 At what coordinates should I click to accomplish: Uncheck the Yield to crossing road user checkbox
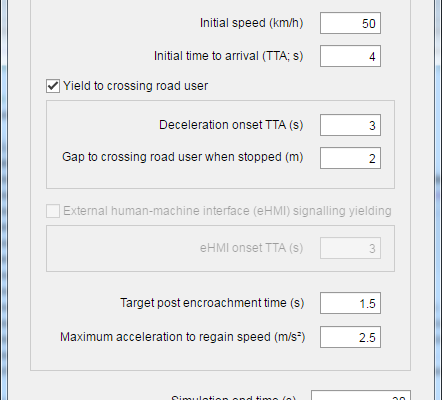point(53,86)
